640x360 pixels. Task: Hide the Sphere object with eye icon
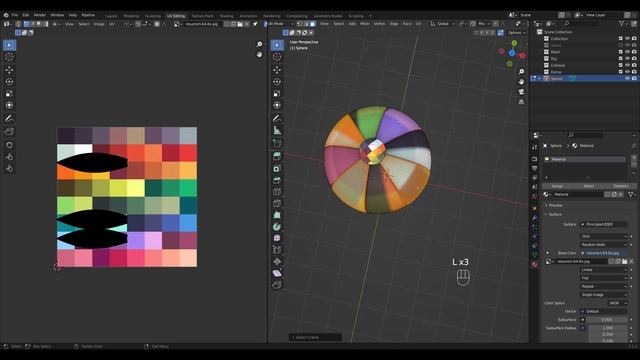pyautogui.click(x=627, y=78)
